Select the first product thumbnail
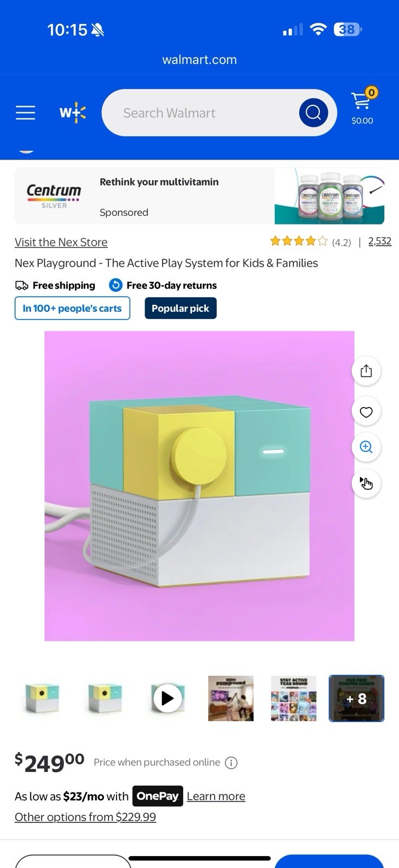Image resolution: width=399 pixels, height=868 pixels. tap(42, 698)
